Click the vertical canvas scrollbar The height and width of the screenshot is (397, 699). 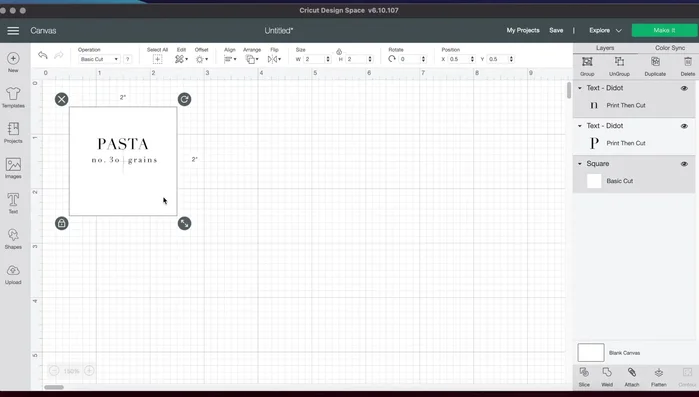569,90
